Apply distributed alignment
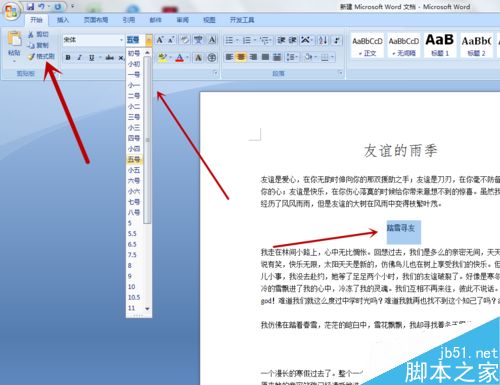Image resolution: width=500 pixels, height=385 pixels. coord(277,57)
